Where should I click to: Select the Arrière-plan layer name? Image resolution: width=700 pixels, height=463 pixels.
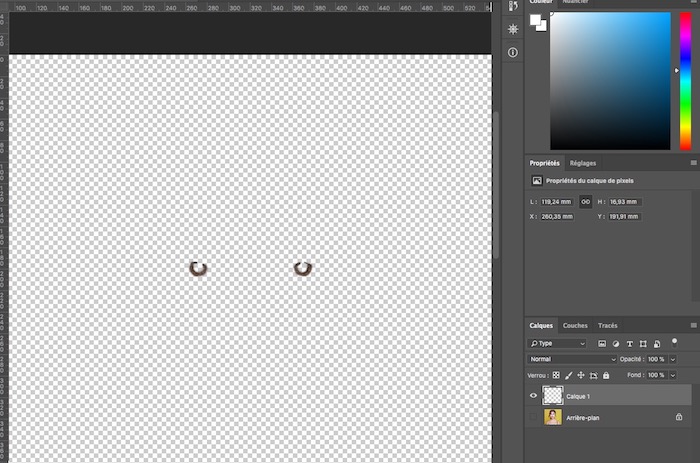click(x=583, y=418)
